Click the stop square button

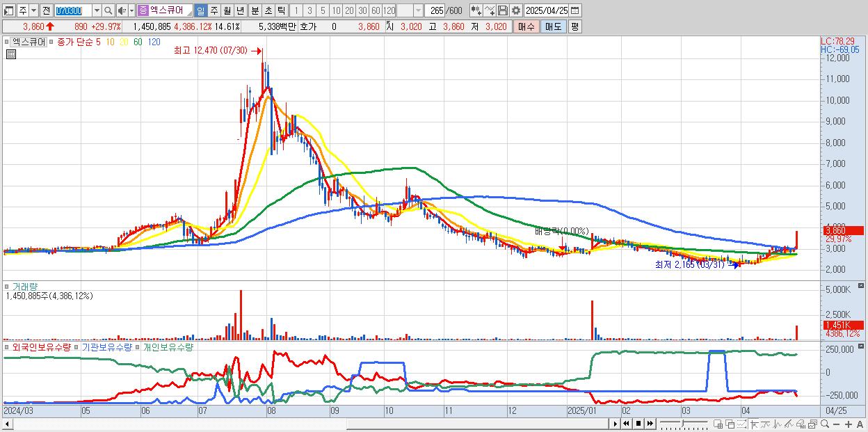(638, 424)
